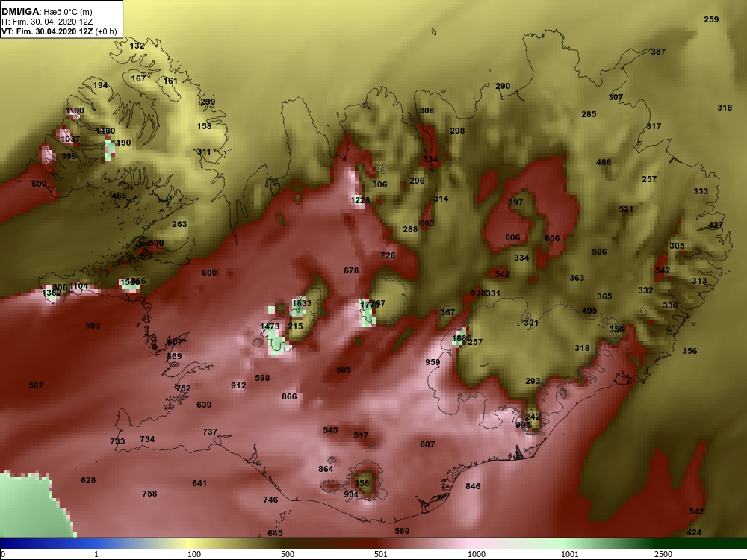Viewport: 747px width, 560px height.
Task: Click the map value 507
Action: [36, 386]
